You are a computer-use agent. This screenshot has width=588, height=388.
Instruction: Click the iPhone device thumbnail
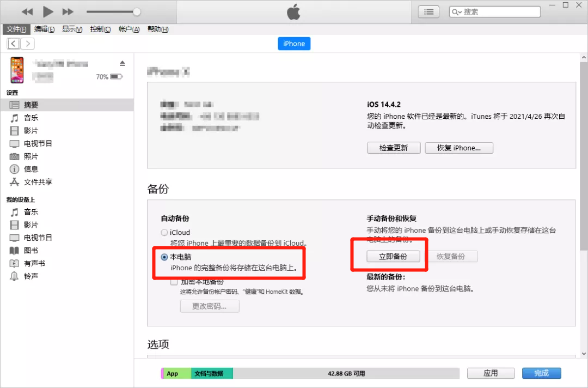tap(17, 70)
